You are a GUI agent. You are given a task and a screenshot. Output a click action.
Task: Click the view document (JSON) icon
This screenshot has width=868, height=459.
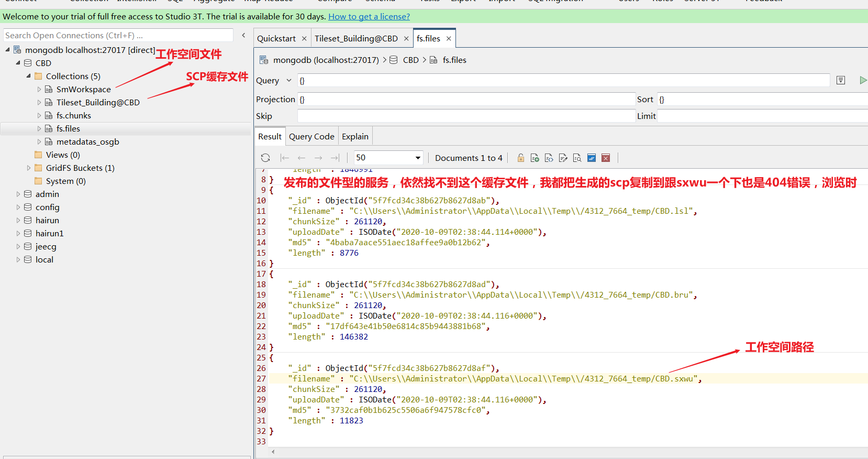point(549,158)
